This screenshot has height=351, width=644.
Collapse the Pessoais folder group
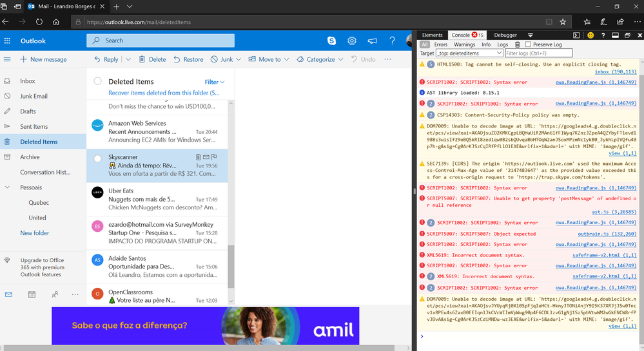tap(7, 187)
